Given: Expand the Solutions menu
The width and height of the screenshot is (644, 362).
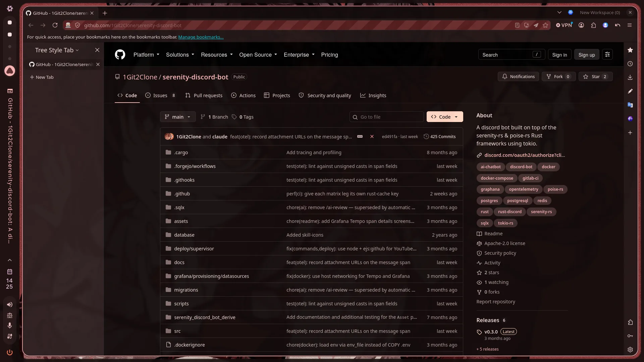Looking at the screenshot, I should [x=180, y=55].
